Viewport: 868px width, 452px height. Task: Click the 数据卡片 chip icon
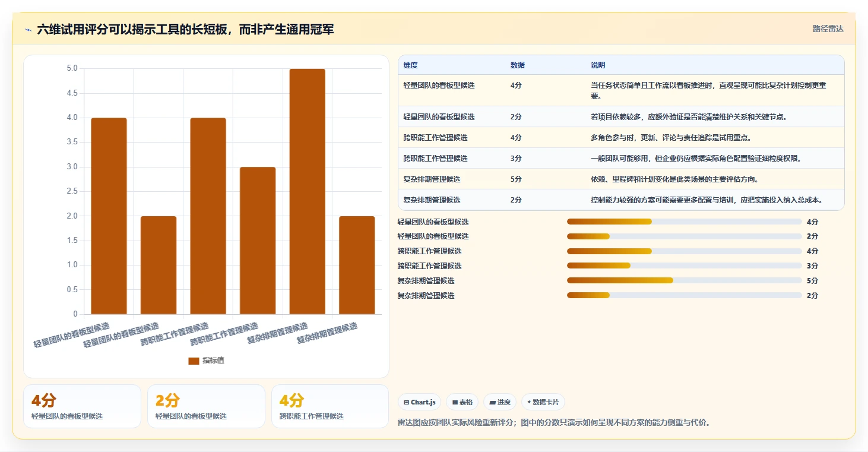[529, 402]
